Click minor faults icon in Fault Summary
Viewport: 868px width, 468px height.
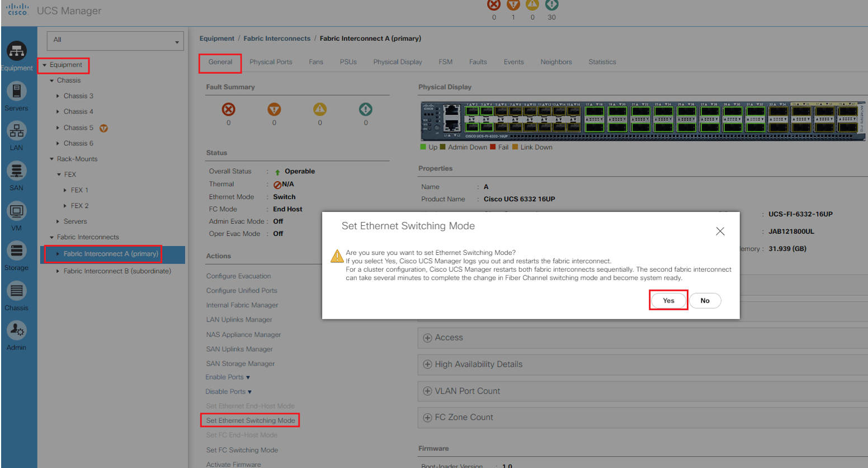[320, 109]
